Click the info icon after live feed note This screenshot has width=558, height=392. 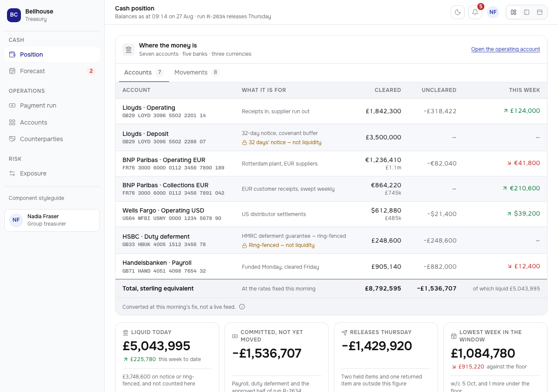click(242, 307)
